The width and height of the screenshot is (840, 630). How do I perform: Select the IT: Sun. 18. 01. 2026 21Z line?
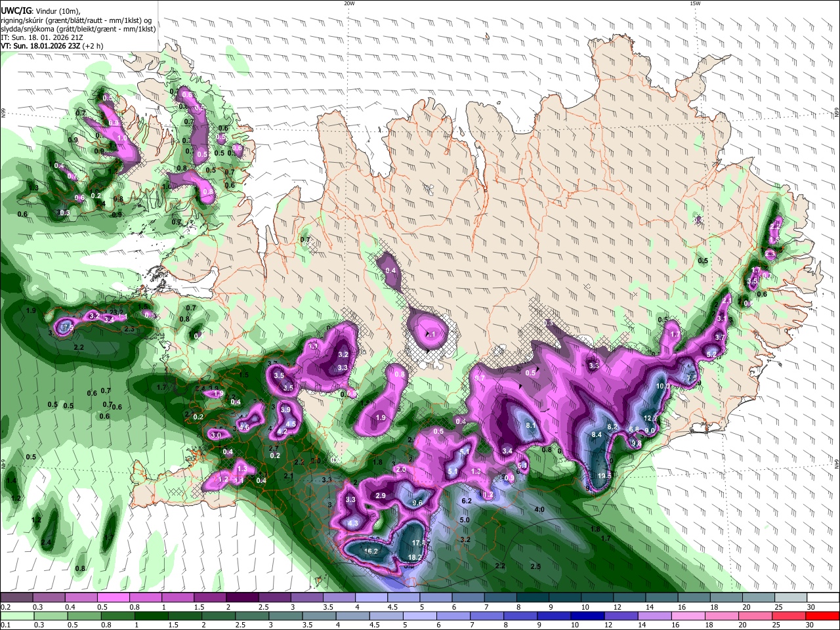41,37
